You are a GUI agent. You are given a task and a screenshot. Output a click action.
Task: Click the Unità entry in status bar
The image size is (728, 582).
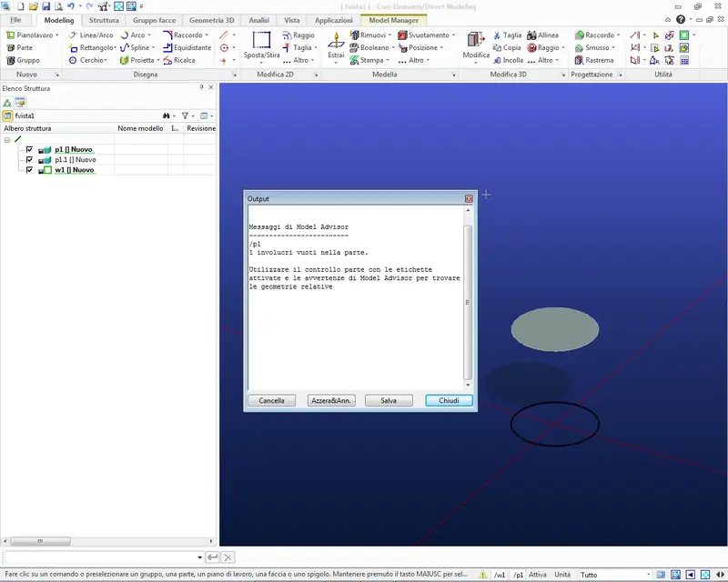click(x=562, y=575)
